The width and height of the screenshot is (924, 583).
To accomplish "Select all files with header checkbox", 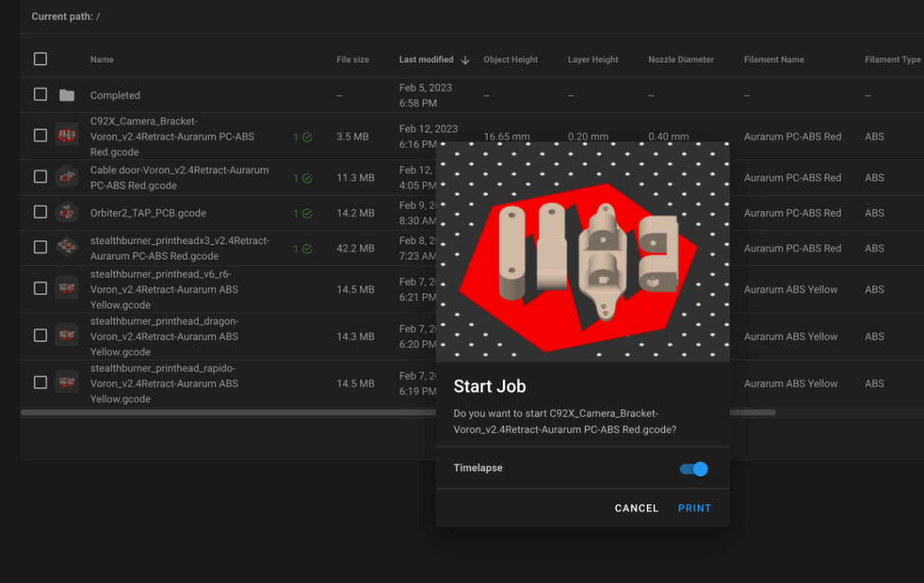I will (x=41, y=59).
